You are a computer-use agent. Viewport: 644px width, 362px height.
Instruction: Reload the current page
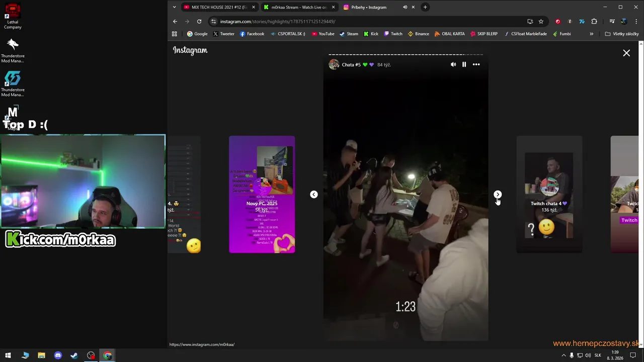pos(199,21)
